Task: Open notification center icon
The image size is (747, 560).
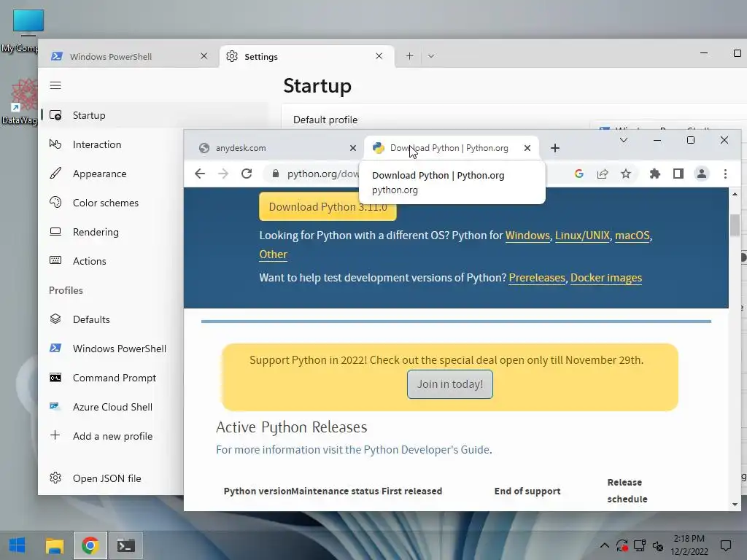Action: (726, 545)
